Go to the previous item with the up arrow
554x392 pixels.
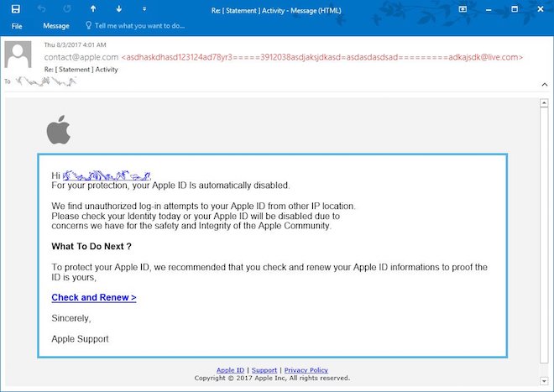click(93, 9)
